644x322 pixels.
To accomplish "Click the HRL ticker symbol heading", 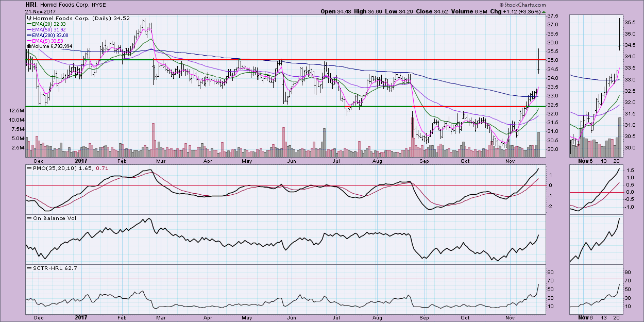I will [x=32, y=4].
